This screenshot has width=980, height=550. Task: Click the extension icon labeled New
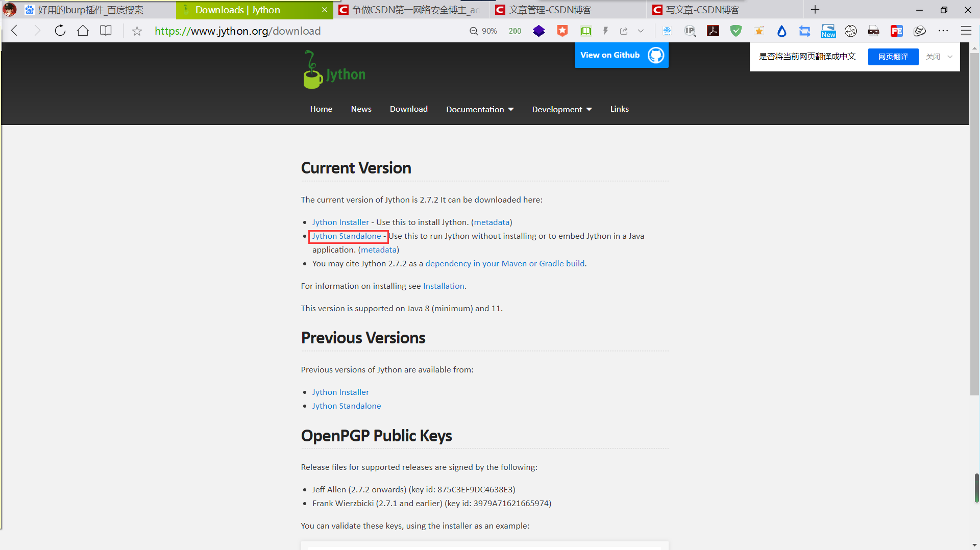[x=828, y=31]
